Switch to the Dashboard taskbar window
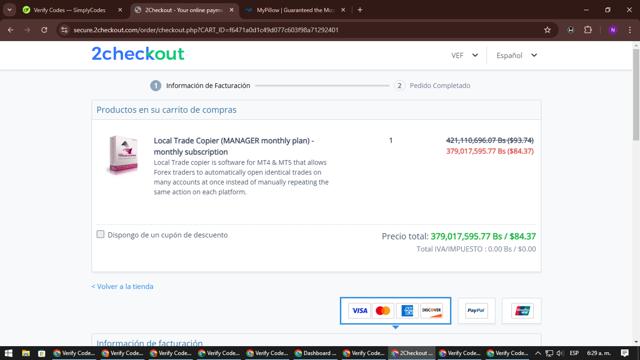The width and height of the screenshot is (640, 360). pyautogui.click(x=316, y=353)
